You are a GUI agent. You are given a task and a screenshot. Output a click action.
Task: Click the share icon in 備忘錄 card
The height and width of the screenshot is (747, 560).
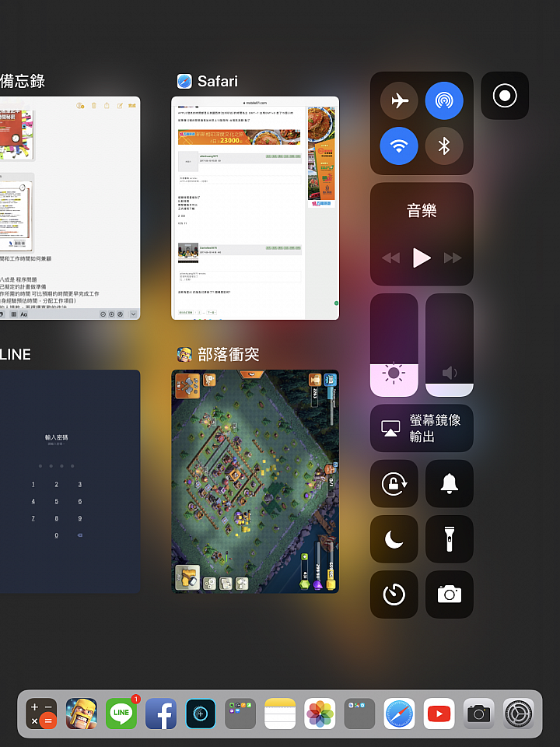pos(107,105)
